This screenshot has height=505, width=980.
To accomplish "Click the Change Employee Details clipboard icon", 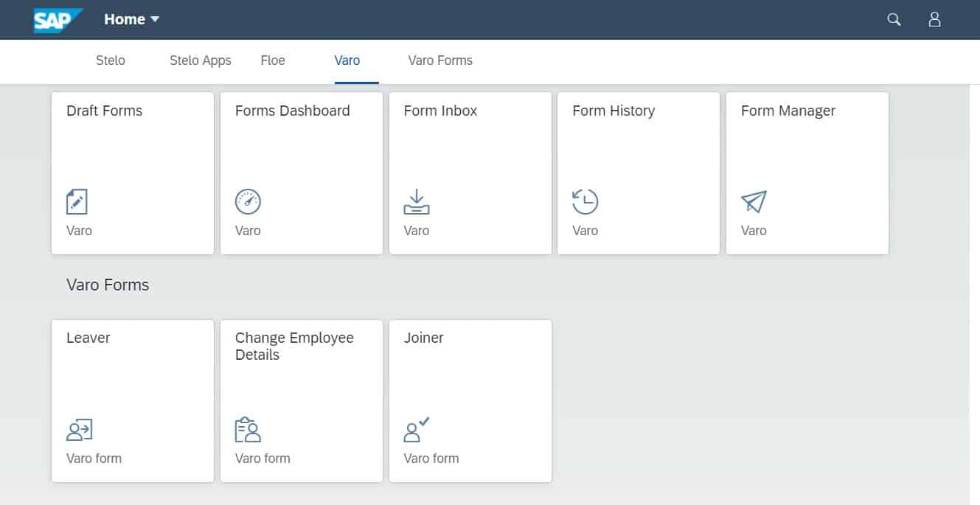I will (x=248, y=429).
